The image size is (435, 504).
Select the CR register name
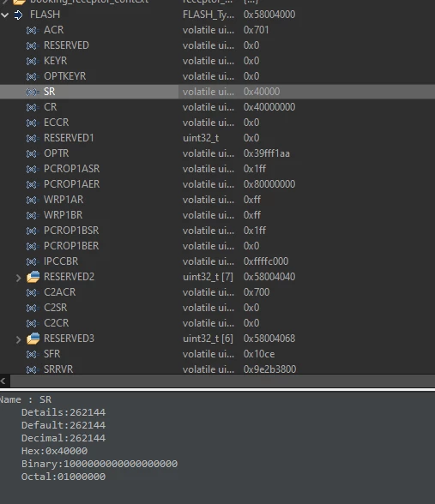[x=50, y=107]
